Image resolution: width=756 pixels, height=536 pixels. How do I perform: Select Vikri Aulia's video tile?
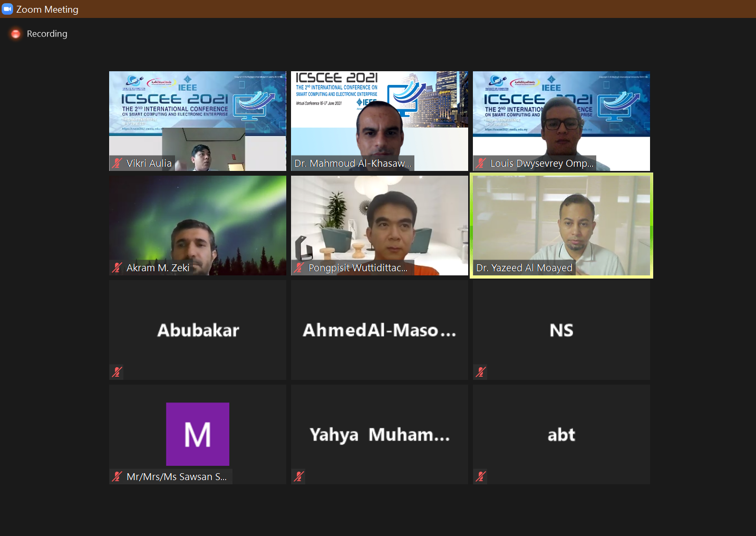[198, 121]
